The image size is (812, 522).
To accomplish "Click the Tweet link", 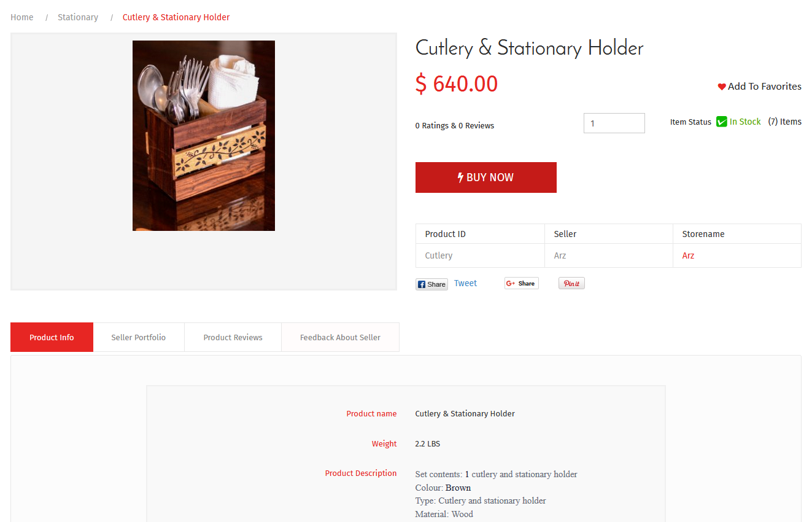I will pos(465,283).
